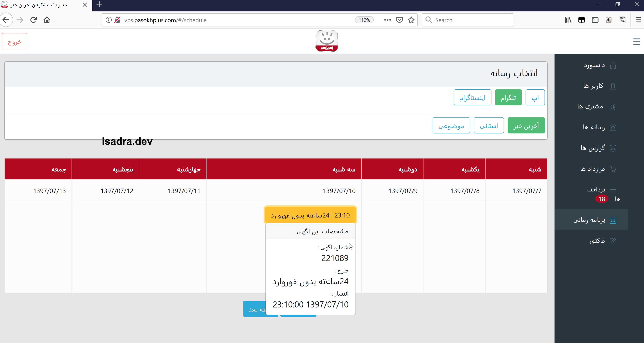Click the user icon beside کاربر ها
Viewport: 644px width, 343px height.
(613, 86)
